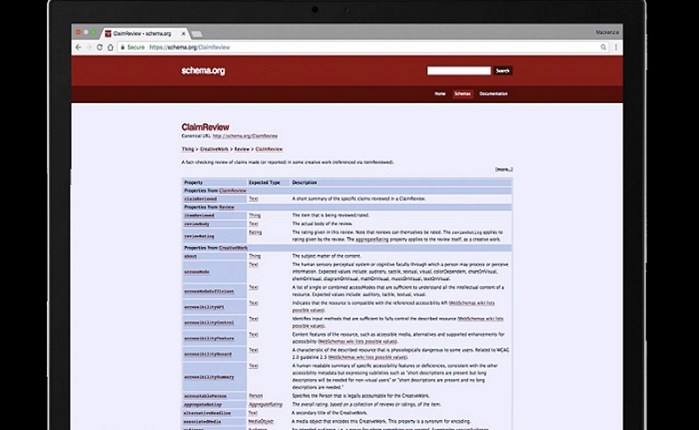Click WebSchemas wiki link in accessibilityHazard row

click(368, 357)
